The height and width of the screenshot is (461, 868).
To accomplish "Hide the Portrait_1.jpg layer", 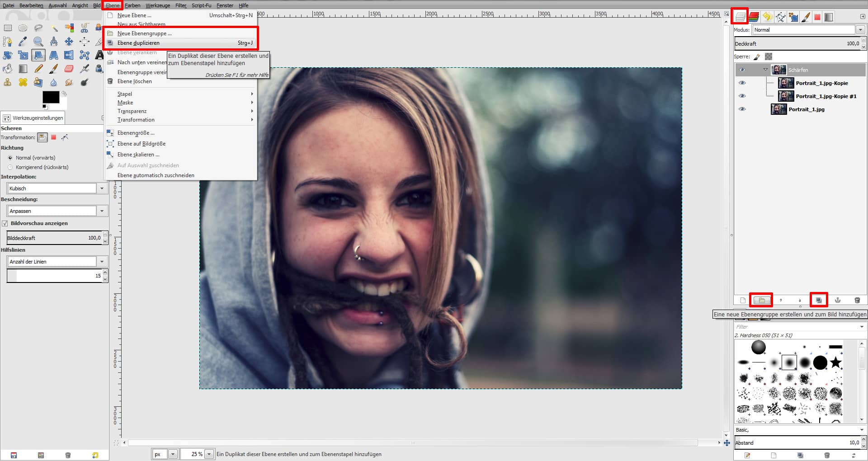I will coord(742,109).
